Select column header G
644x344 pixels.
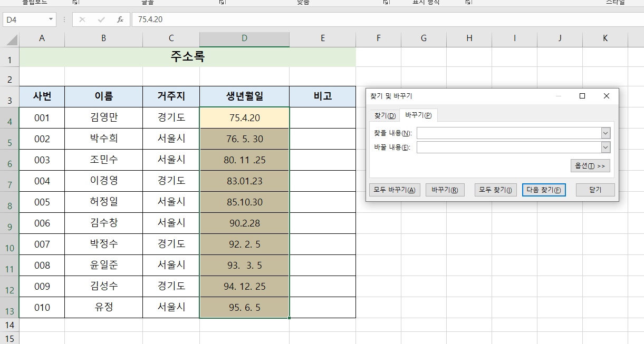424,38
